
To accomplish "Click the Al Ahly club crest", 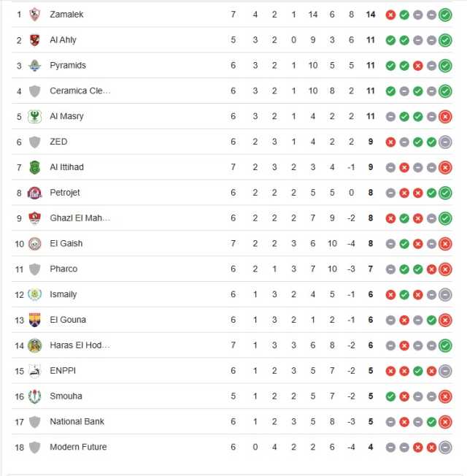I will [34, 39].
